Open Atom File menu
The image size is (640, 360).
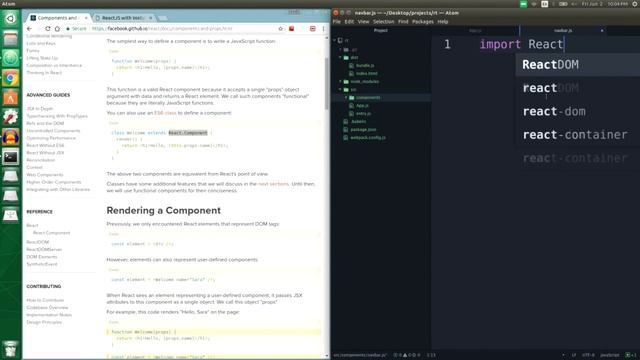337,22
